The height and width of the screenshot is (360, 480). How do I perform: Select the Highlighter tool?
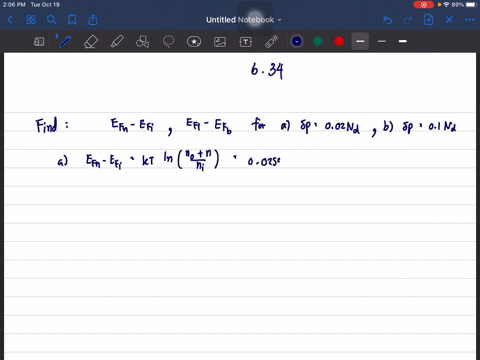tap(117, 42)
